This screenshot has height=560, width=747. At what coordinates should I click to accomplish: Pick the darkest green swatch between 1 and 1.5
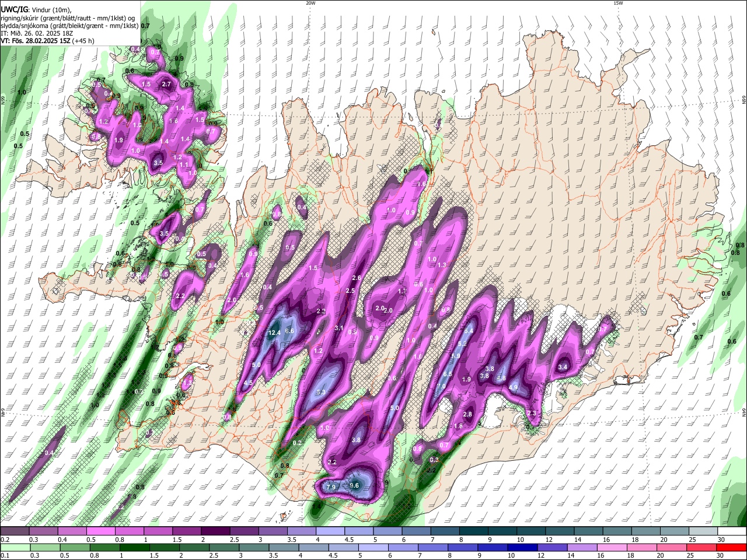[135, 548]
